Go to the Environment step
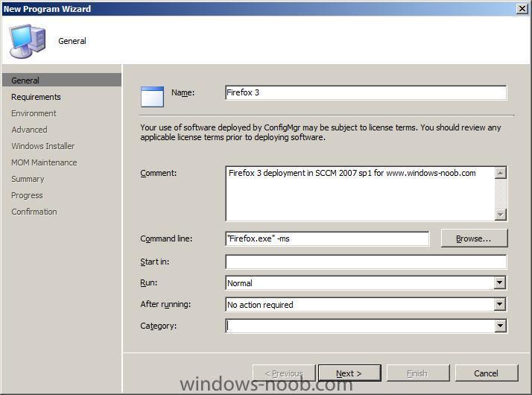The width and height of the screenshot is (532, 395). [x=34, y=113]
